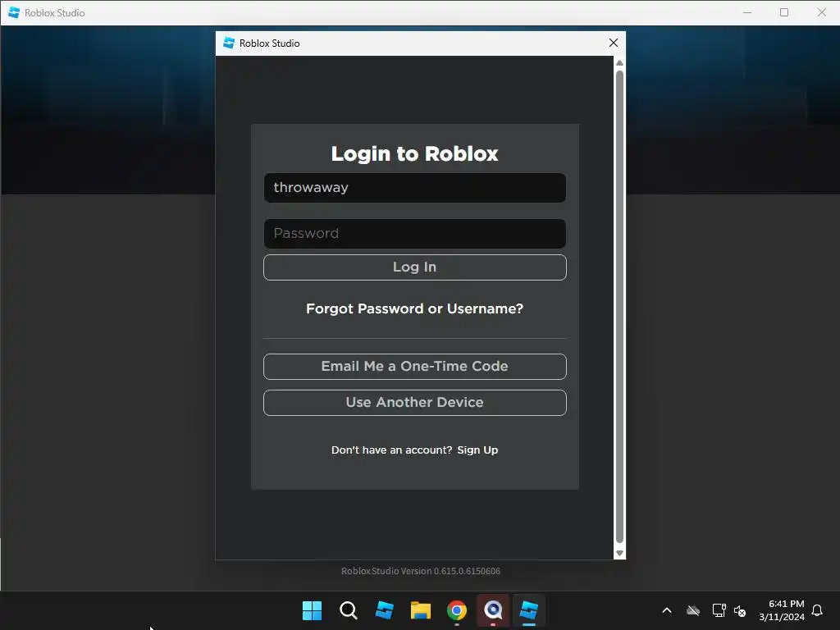Click the Roblox Studio logo in the main window title bar

pos(14,12)
